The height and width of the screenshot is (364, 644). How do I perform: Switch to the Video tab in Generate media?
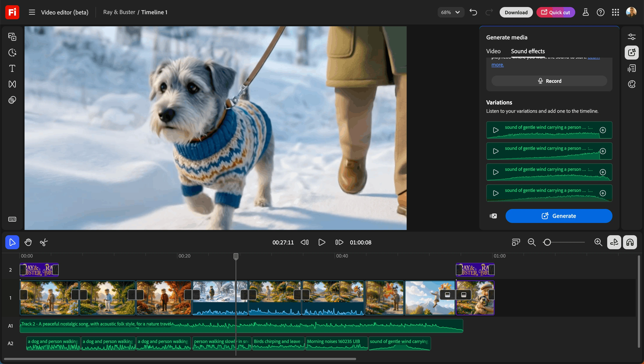(493, 51)
